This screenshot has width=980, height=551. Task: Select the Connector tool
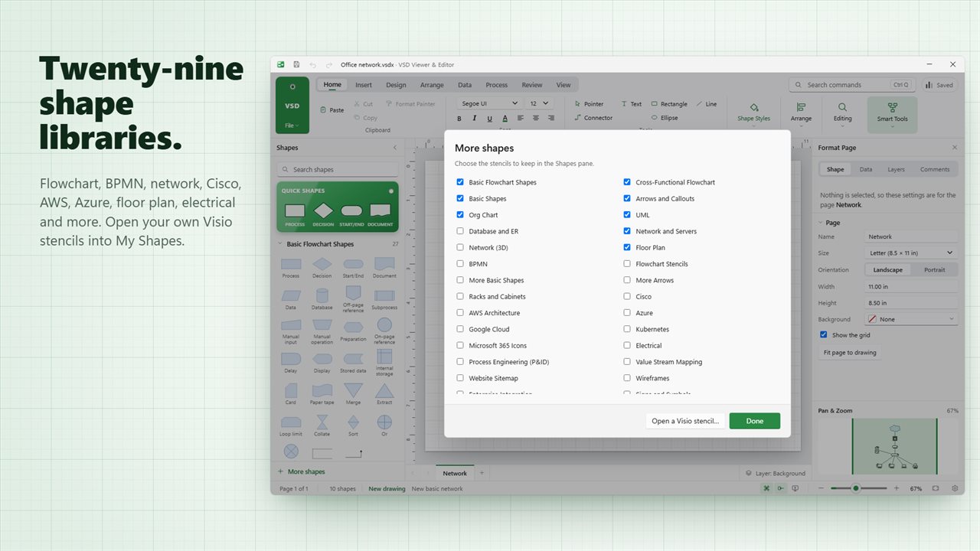593,118
